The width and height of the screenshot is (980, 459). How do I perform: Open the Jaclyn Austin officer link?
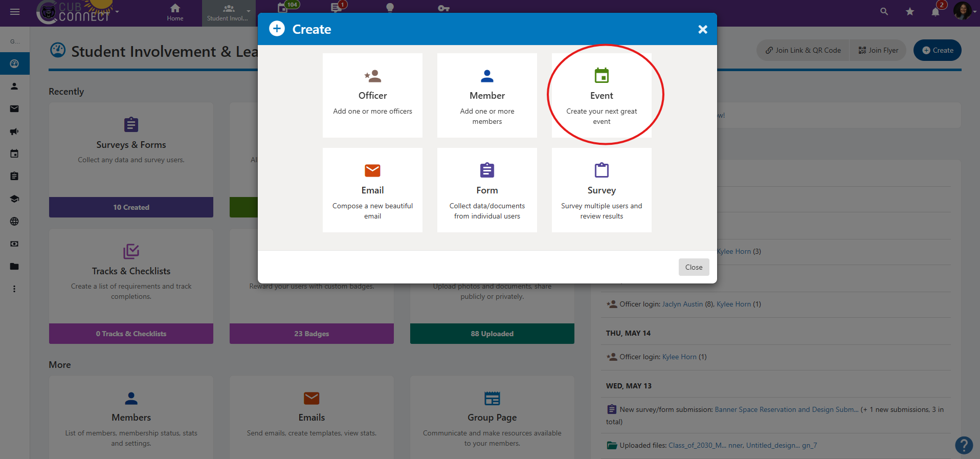point(682,304)
